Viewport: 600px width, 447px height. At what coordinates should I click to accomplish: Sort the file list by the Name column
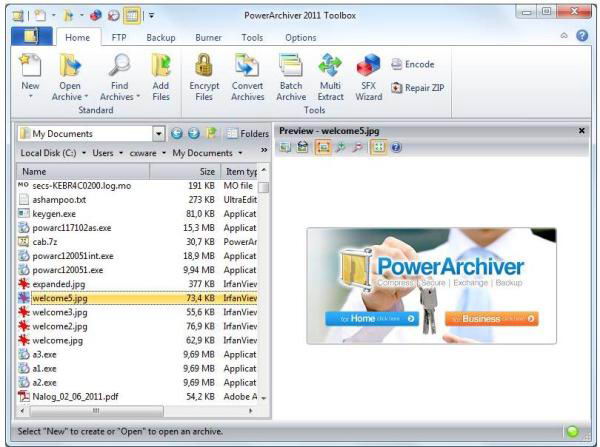pyautogui.click(x=83, y=171)
